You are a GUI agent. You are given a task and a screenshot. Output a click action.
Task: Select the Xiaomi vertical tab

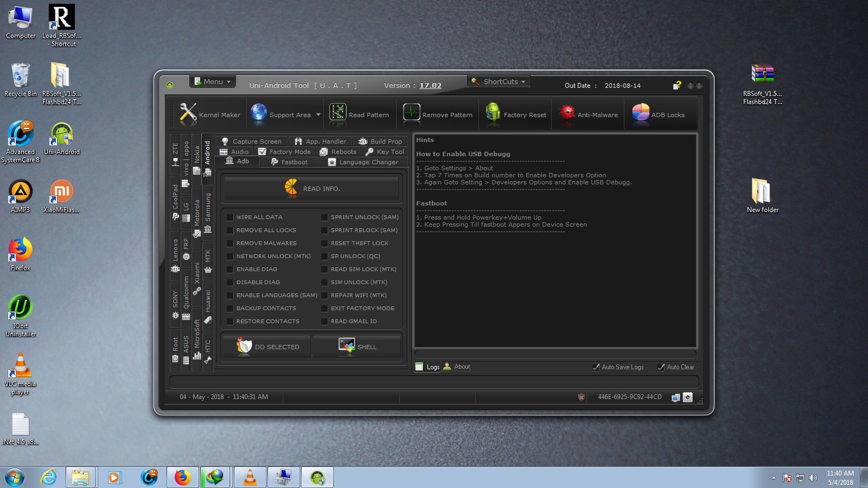(197, 279)
